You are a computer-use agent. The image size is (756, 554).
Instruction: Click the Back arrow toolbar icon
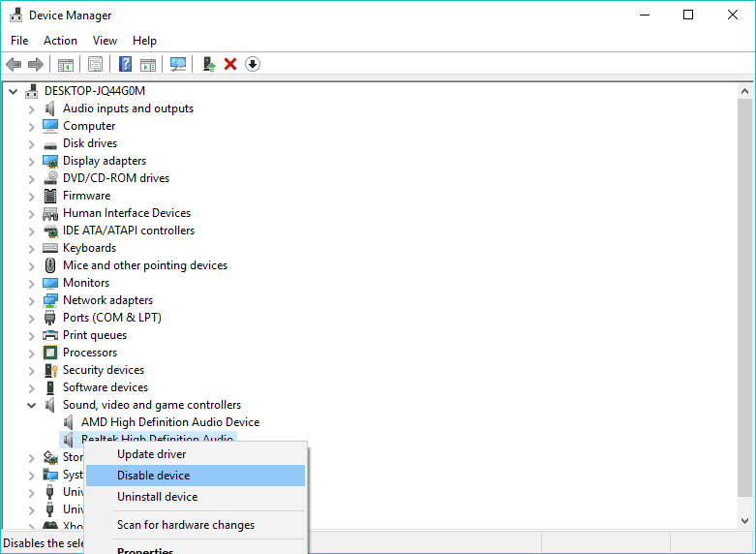coord(14,64)
